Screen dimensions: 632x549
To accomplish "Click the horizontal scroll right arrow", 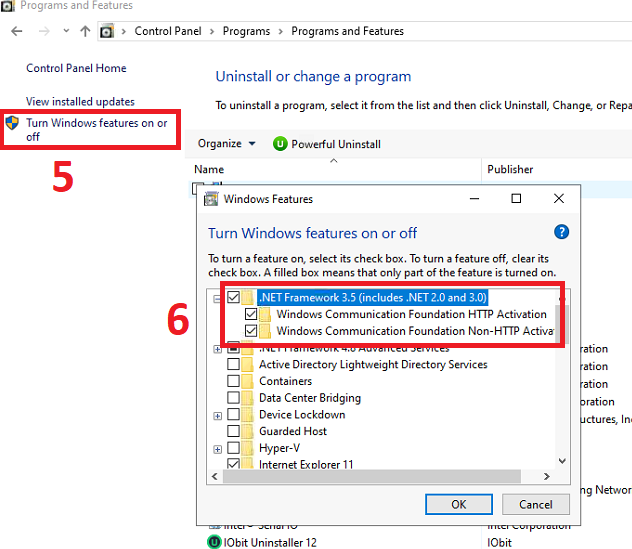I will tap(547, 476).
